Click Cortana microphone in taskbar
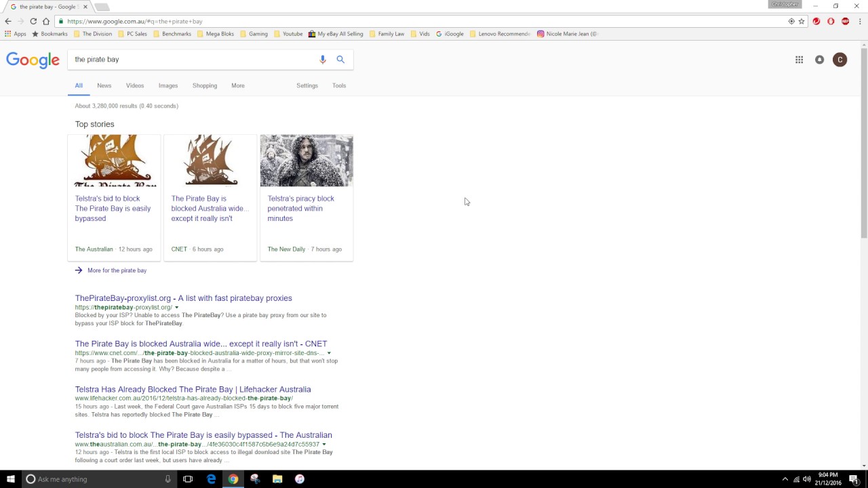868x488 pixels. click(x=167, y=479)
